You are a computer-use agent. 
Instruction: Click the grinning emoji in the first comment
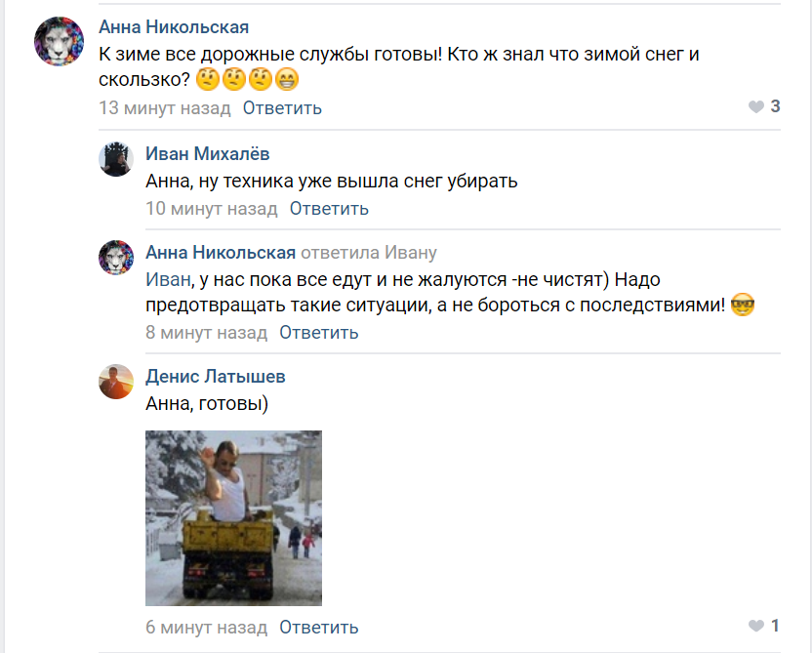tap(287, 80)
